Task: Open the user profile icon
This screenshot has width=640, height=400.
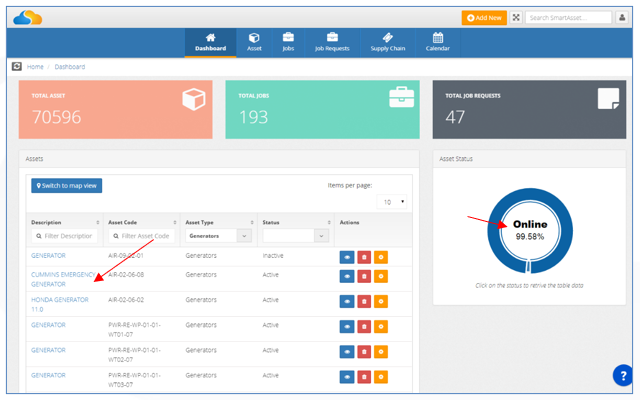Action: point(622,18)
